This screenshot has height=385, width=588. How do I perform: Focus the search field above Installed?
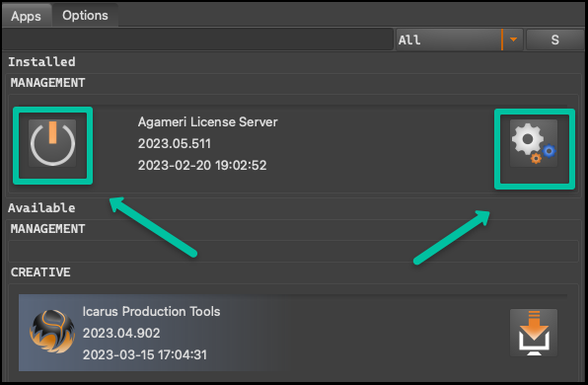[x=197, y=39]
